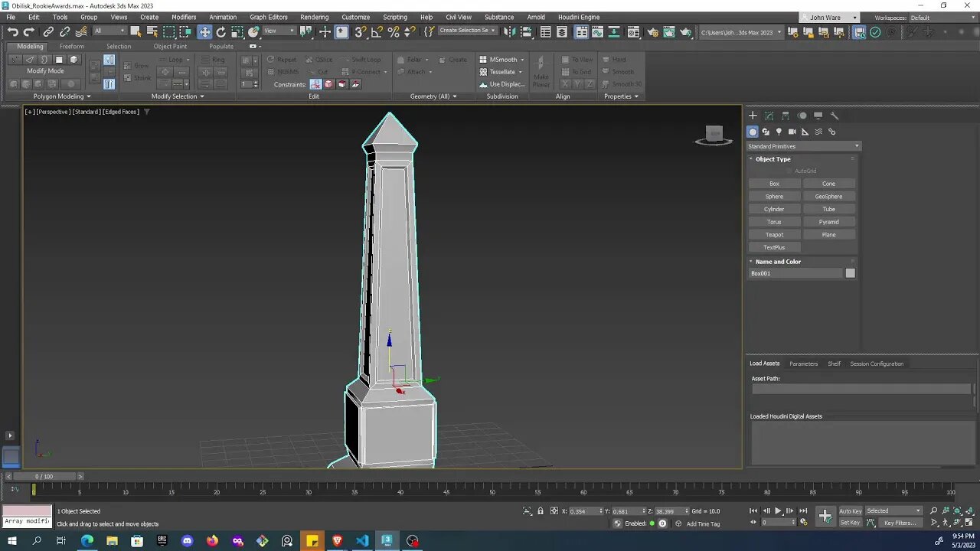Toggle the AutoGrid checkbox
The image size is (980, 551).
pyautogui.click(x=789, y=171)
